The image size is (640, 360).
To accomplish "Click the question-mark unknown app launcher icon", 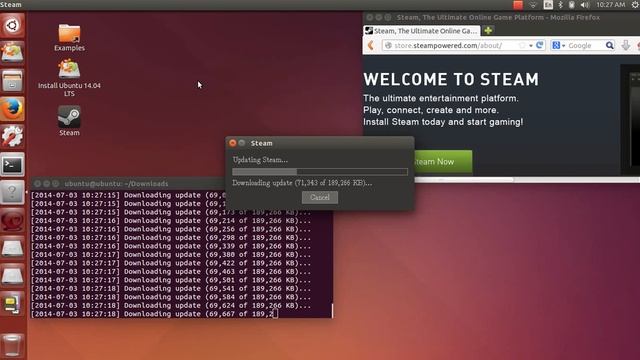I will [x=12, y=192].
